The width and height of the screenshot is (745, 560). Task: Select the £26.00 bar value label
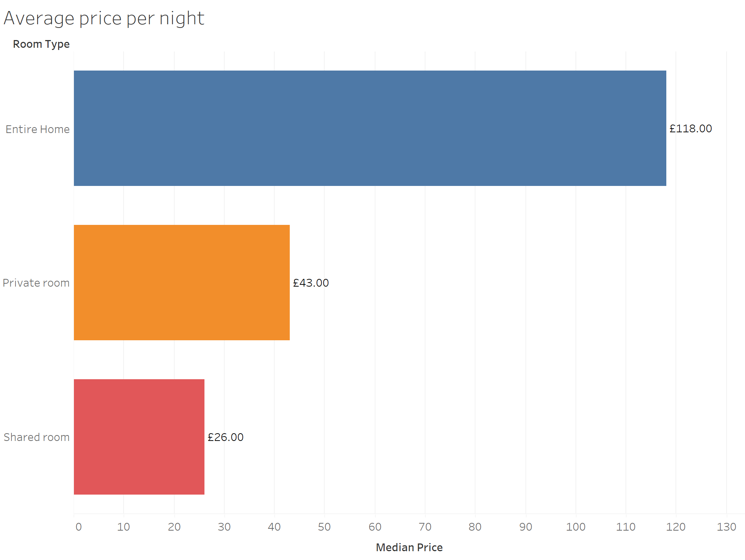coord(225,437)
